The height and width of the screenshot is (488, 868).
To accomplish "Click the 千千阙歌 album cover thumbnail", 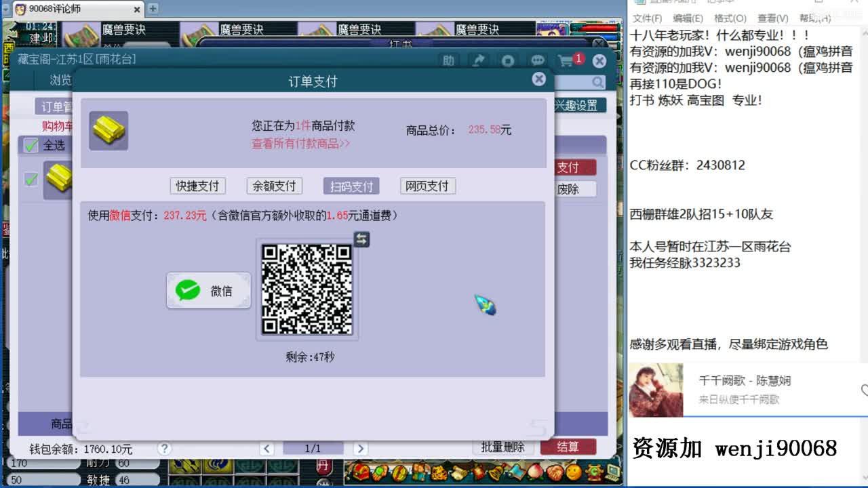I will 656,390.
